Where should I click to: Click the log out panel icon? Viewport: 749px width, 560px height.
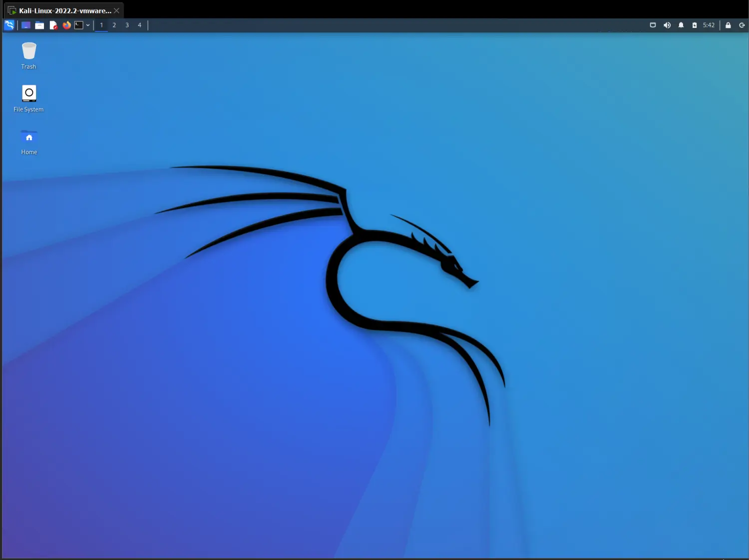pyautogui.click(x=742, y=25)
